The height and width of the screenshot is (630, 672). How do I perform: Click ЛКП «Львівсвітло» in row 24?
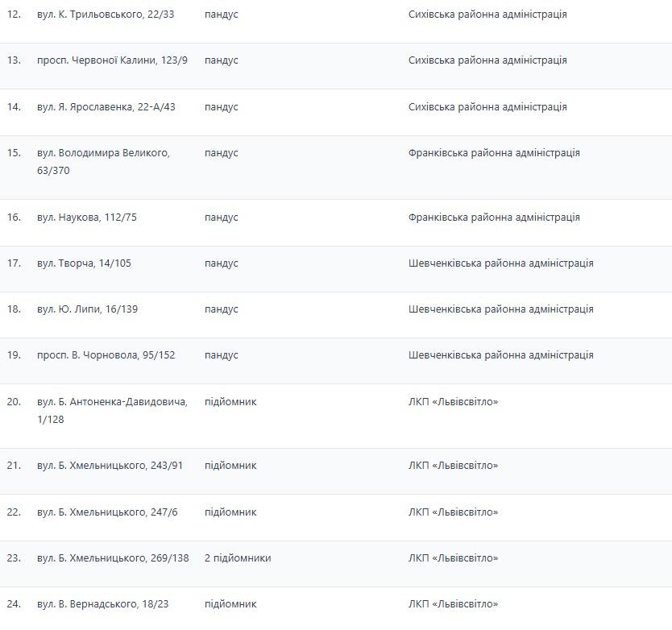pos(453,604)
